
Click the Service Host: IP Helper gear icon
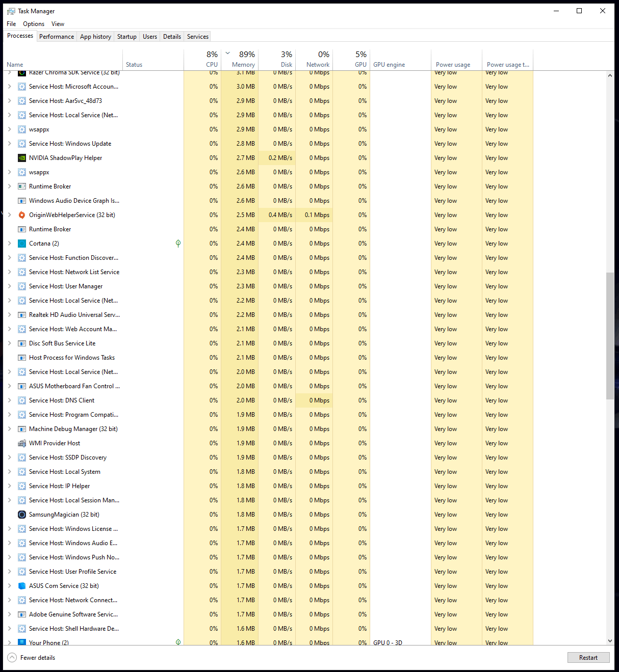pyautogui.click(x=22, y=486)
